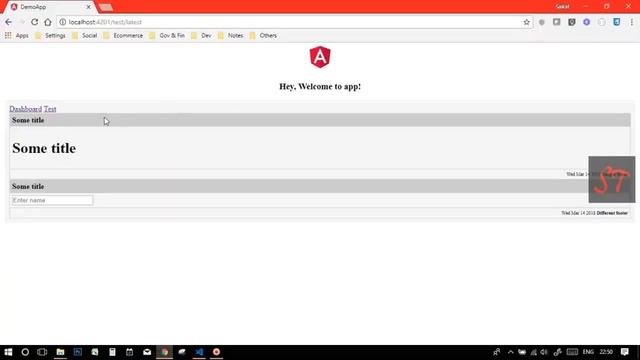
Task: Open File Explorer from the taskbar
Action: click(x=60, y=352)
